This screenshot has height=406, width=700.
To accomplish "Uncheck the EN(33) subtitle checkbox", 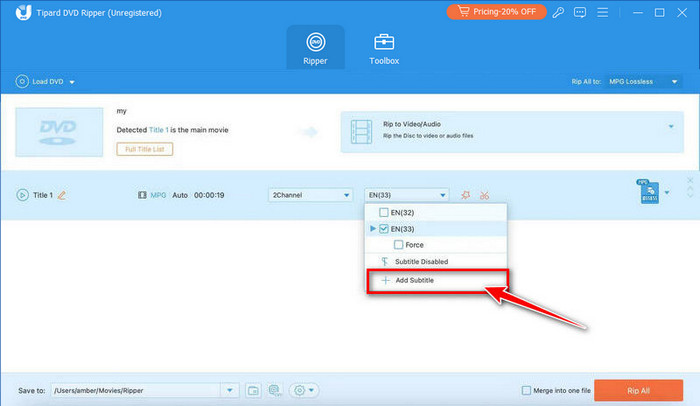I will pos(383,229).
